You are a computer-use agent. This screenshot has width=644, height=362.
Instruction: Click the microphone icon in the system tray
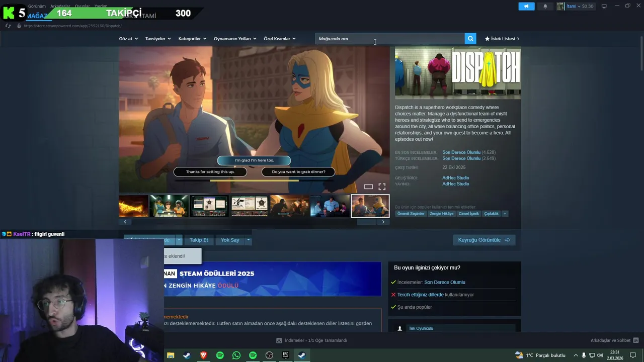[584, 355]
